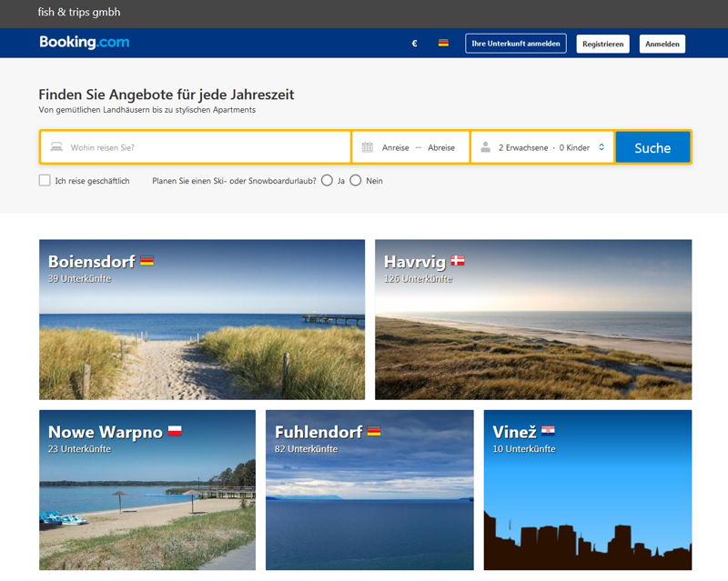This screenshot has width=728, height=581.
Task: Click the calendar icon for dates
Action: tap(368, 147)
